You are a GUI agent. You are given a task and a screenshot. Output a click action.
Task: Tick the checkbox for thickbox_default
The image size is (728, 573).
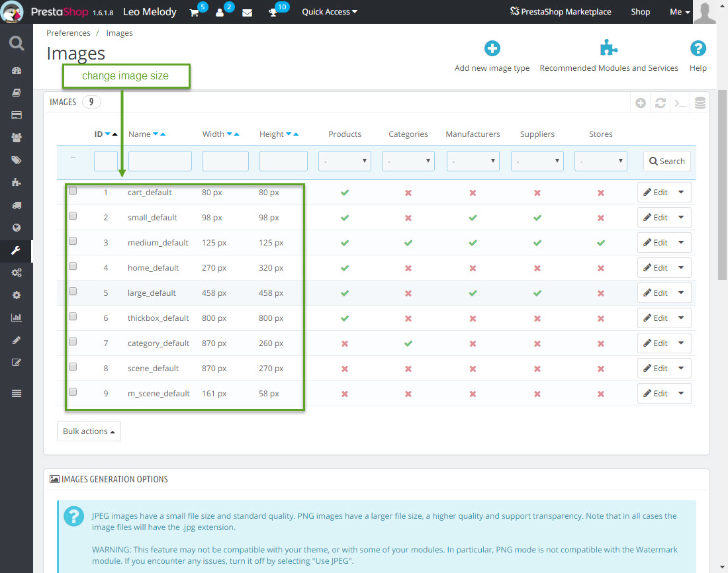pos(73,316)
